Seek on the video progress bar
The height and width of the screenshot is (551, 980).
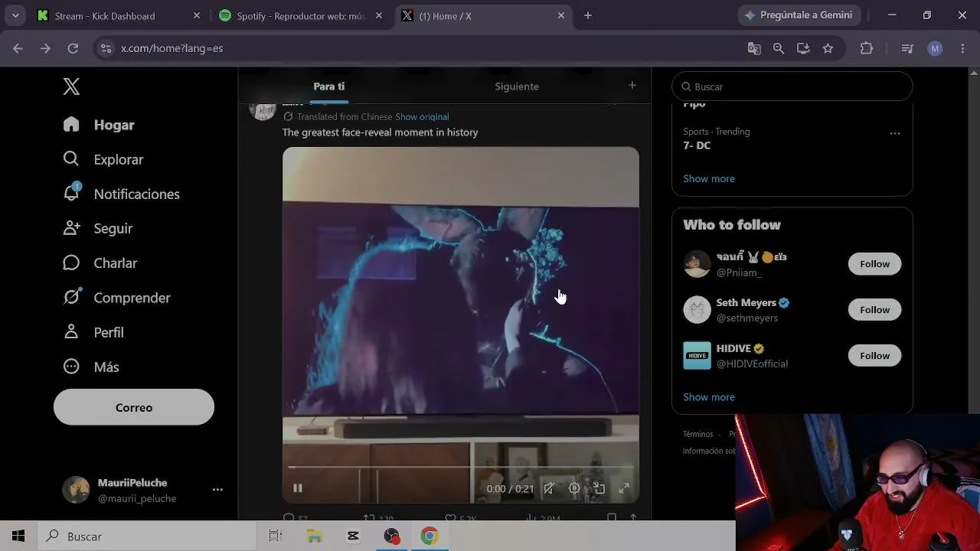tap(461, 467)
